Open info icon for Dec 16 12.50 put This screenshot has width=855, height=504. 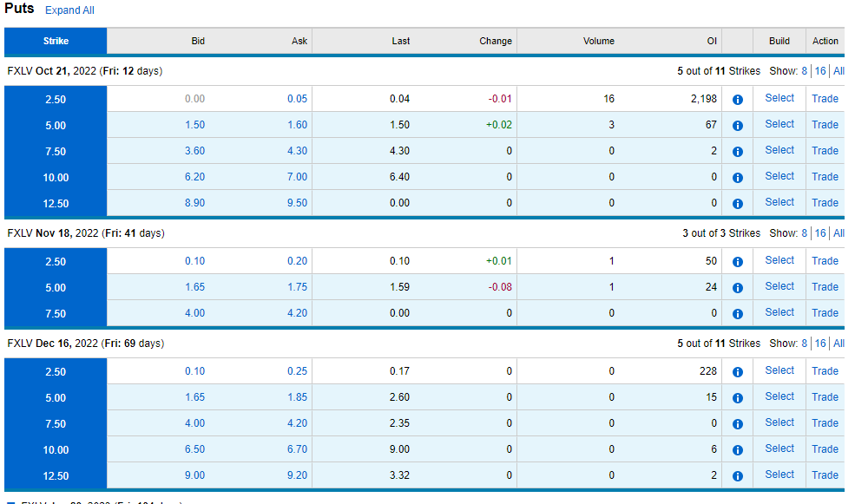click(737, 476)
